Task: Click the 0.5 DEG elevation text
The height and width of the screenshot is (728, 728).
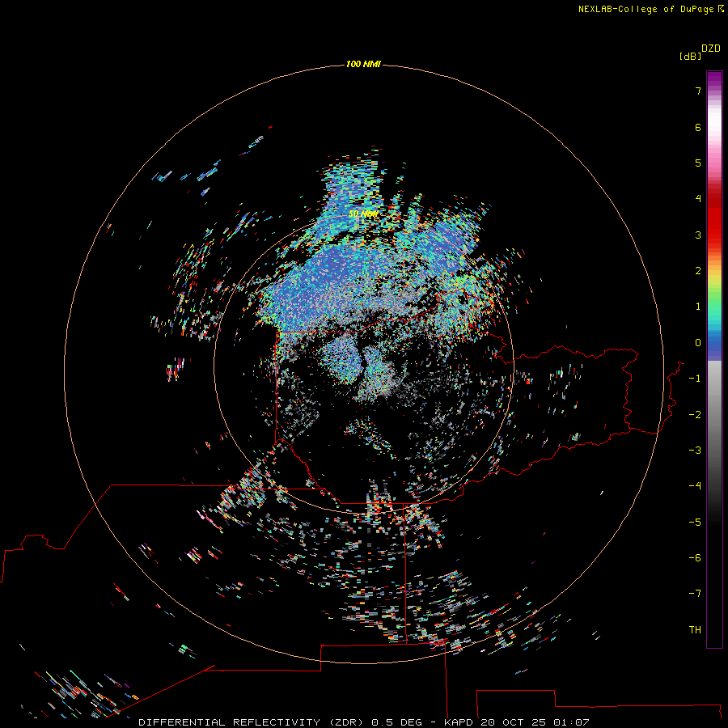Action: [x=396, y=722]
